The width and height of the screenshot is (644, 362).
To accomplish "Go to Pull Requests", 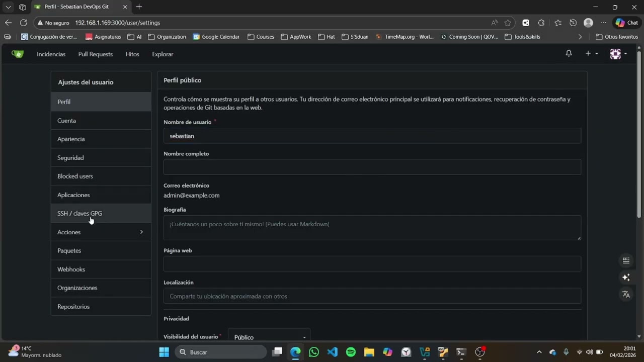I will (x=95, y=54).
